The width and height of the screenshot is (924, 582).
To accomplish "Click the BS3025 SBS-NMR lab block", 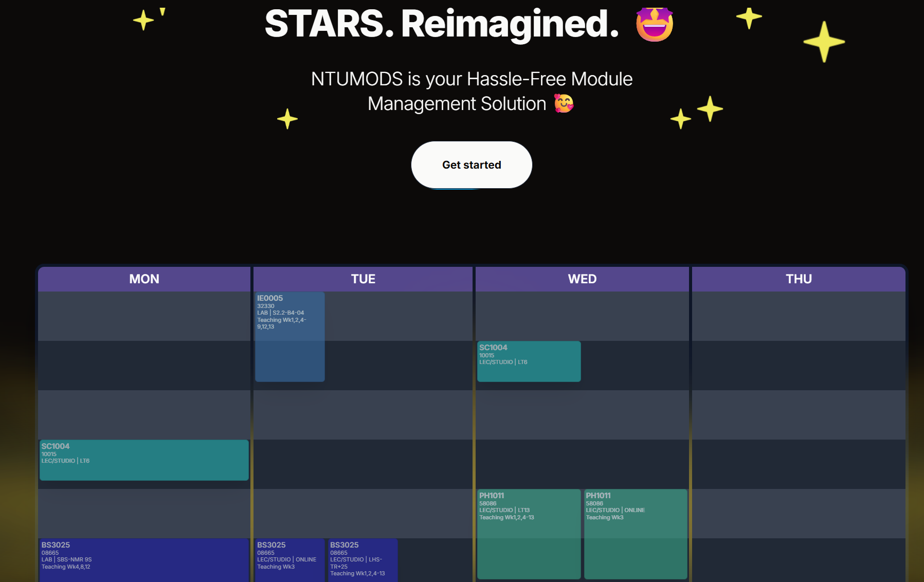I will [144, 560].
